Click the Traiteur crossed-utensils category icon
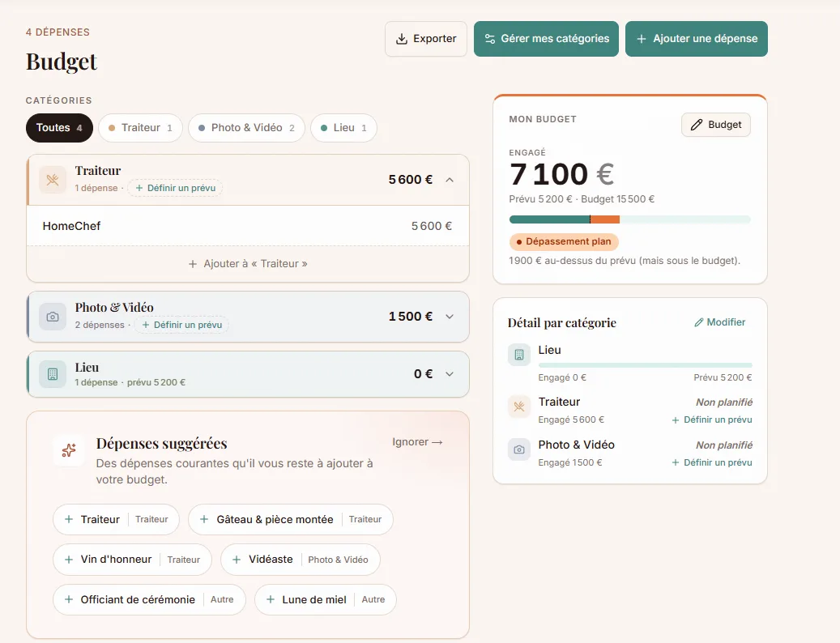Screen dimensions: 840x643 click(x=53, y=180)
